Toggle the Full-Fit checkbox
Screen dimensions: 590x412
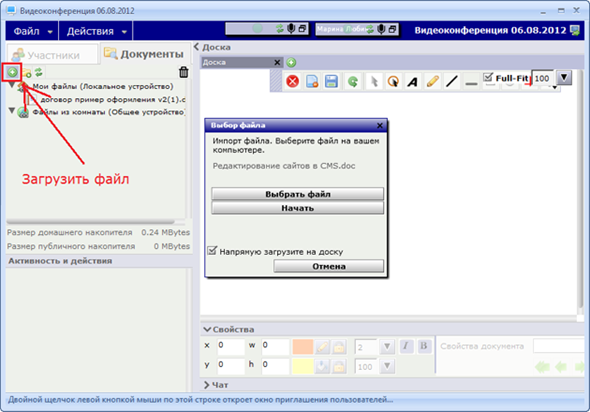[488, 78]
